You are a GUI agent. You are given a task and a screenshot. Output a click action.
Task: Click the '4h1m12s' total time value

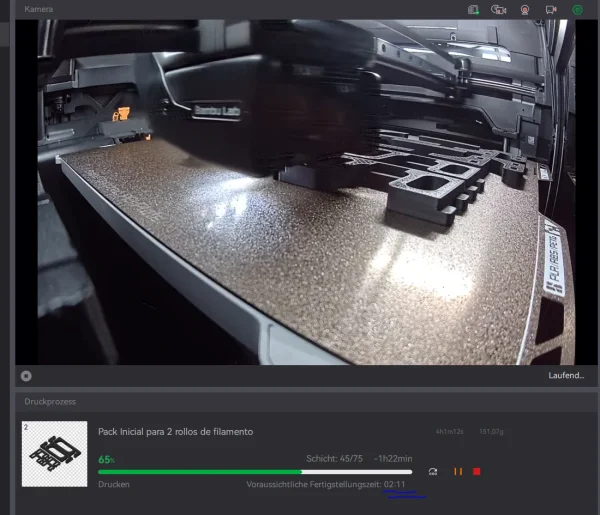449,432
